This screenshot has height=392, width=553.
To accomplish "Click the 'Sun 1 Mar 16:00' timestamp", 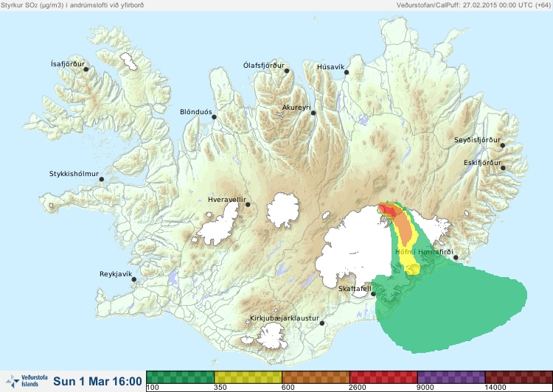I will [x=97, y=381].
